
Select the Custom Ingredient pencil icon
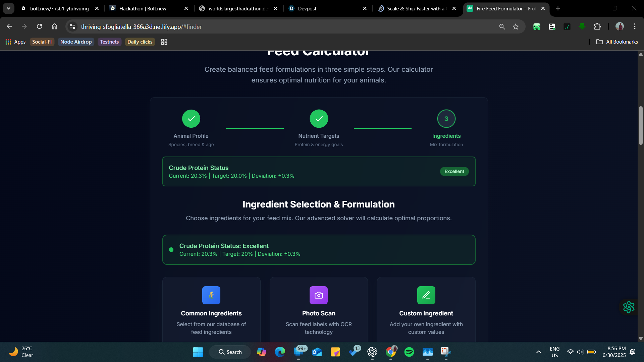(x=426, y=295)
